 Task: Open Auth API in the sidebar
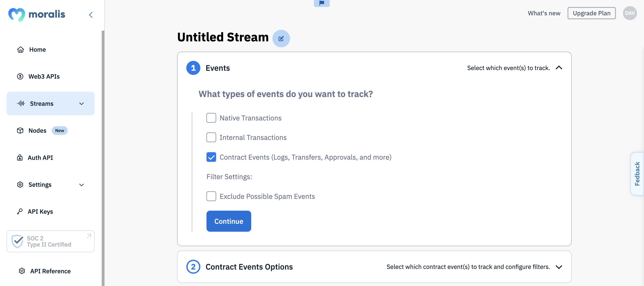(x=50, y=158)
